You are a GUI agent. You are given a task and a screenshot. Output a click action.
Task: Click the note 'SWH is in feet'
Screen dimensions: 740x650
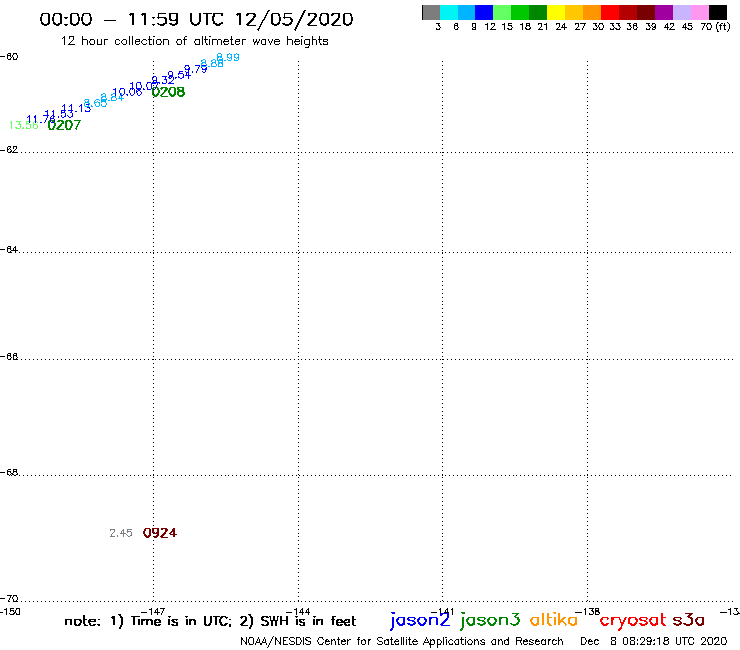click(308, 621)
